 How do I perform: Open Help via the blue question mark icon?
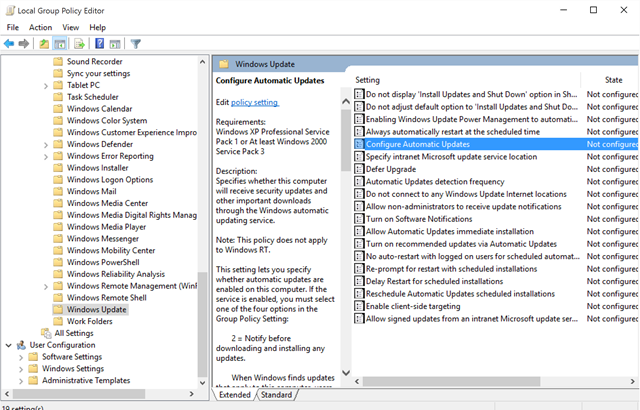(99, 44)
